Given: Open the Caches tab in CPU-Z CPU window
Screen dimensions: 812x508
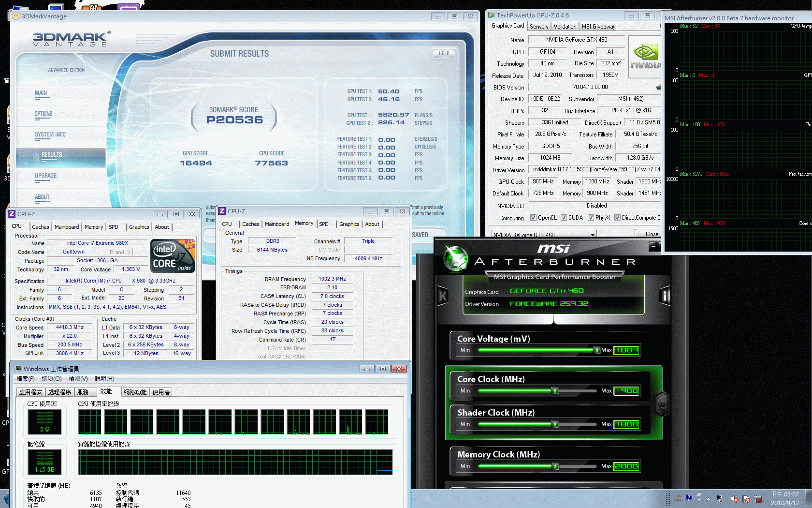Looking at the screenshot, I should (41, 227).
